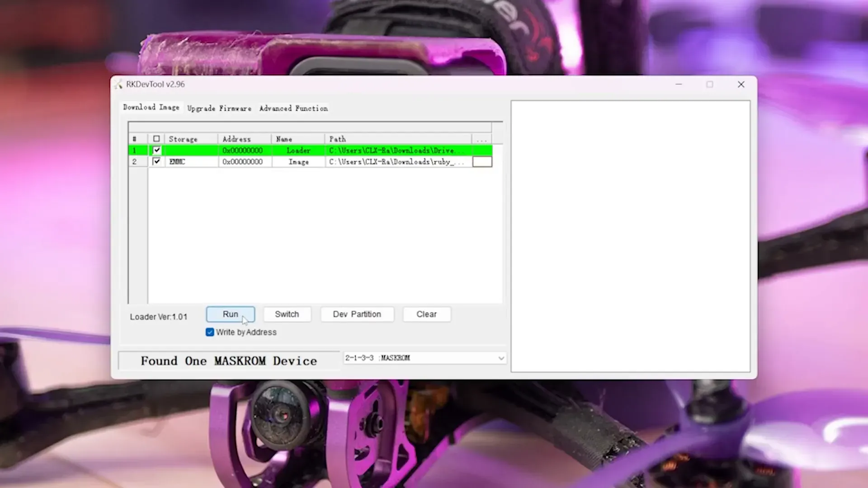Click the blank log output panel

coord(630,236)
